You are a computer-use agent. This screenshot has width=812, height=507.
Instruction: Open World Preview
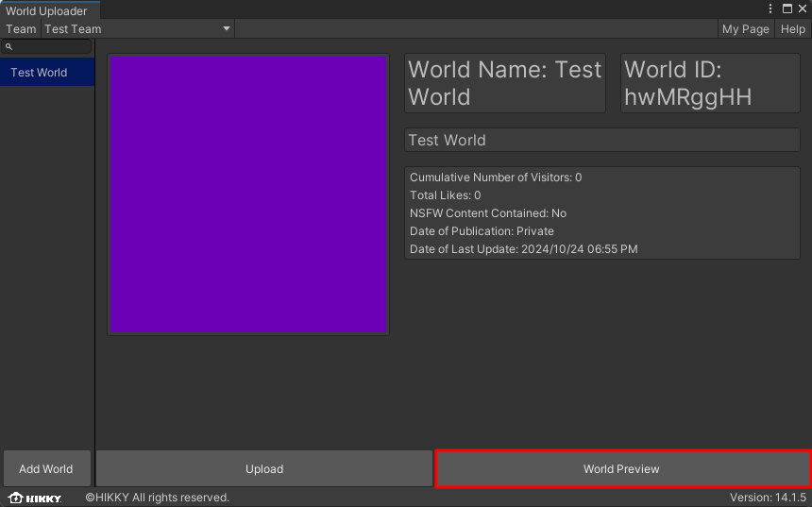621,469
